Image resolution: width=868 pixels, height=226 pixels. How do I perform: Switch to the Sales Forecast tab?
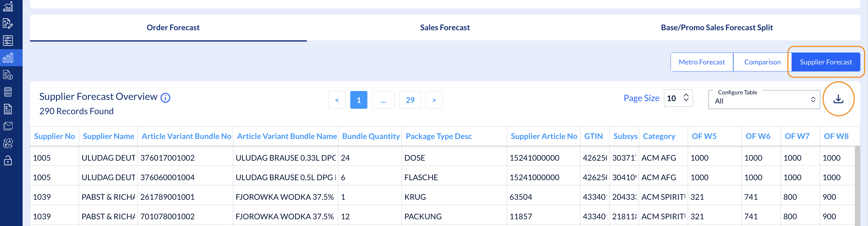[x=444, y=27]
